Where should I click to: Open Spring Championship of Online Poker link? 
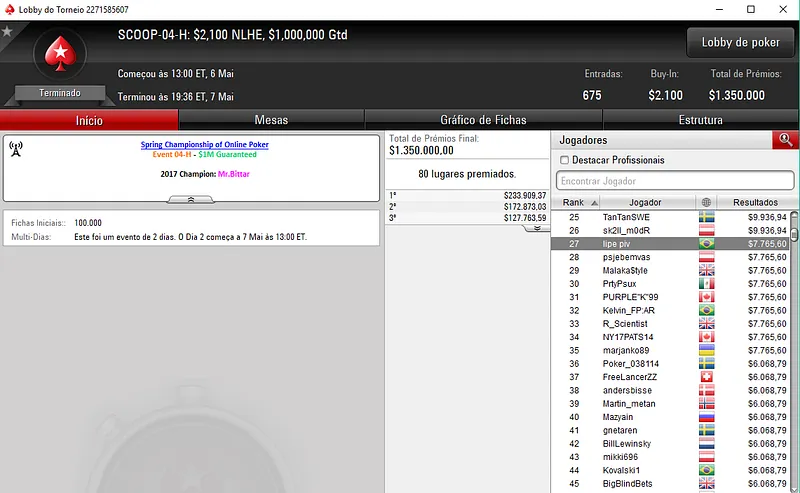(205, 144)
